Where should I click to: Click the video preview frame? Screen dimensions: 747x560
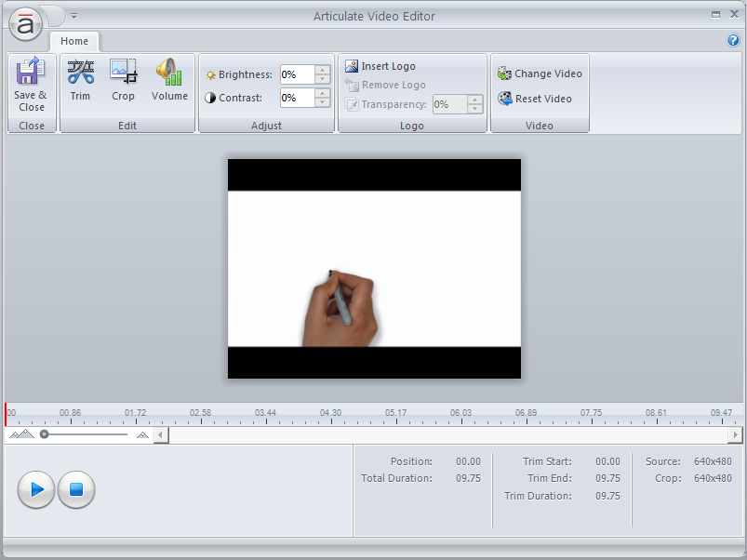374,269
